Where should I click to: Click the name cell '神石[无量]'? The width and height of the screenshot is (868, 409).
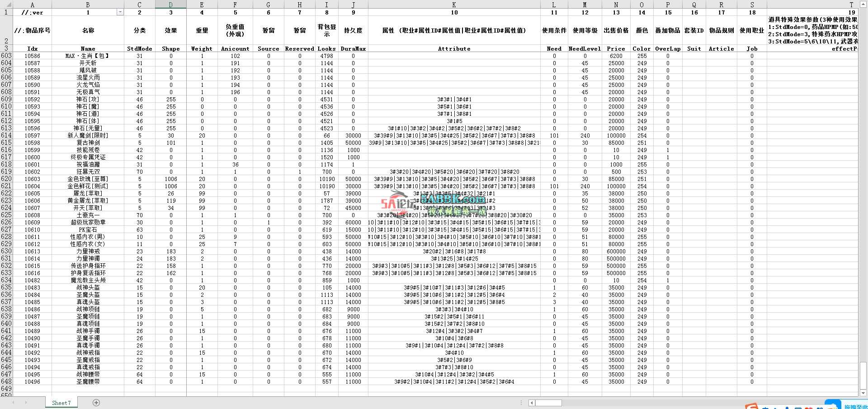pyautogui.click(x=88, y=128)
